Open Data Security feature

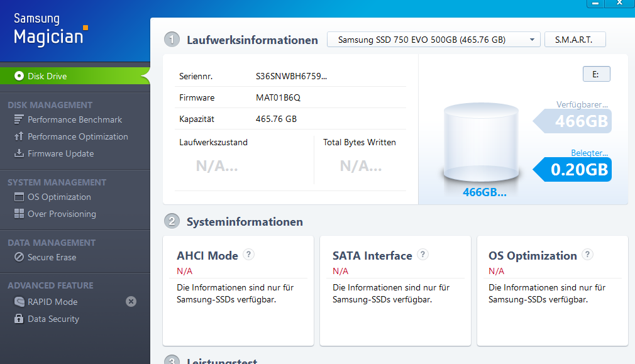click(x=53, y=319)
